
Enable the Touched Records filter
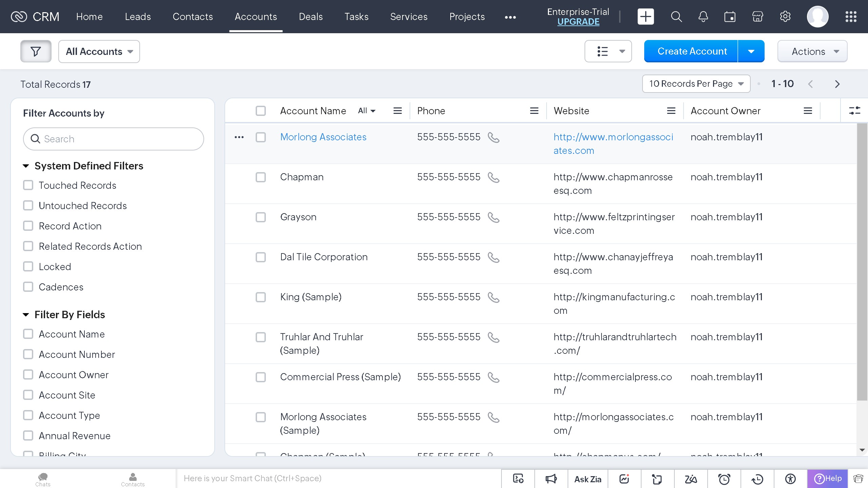(x=28, y=185)
